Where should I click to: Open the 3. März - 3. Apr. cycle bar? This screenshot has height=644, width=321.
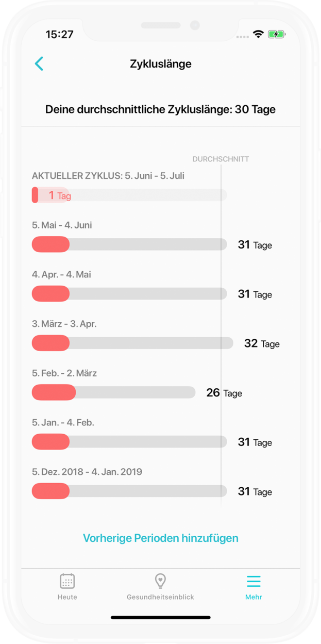[x=132, y=343]
